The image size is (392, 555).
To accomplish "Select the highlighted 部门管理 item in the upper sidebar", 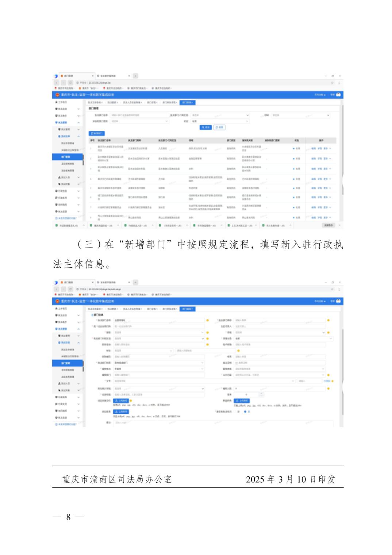I will (x=68, y=157).
